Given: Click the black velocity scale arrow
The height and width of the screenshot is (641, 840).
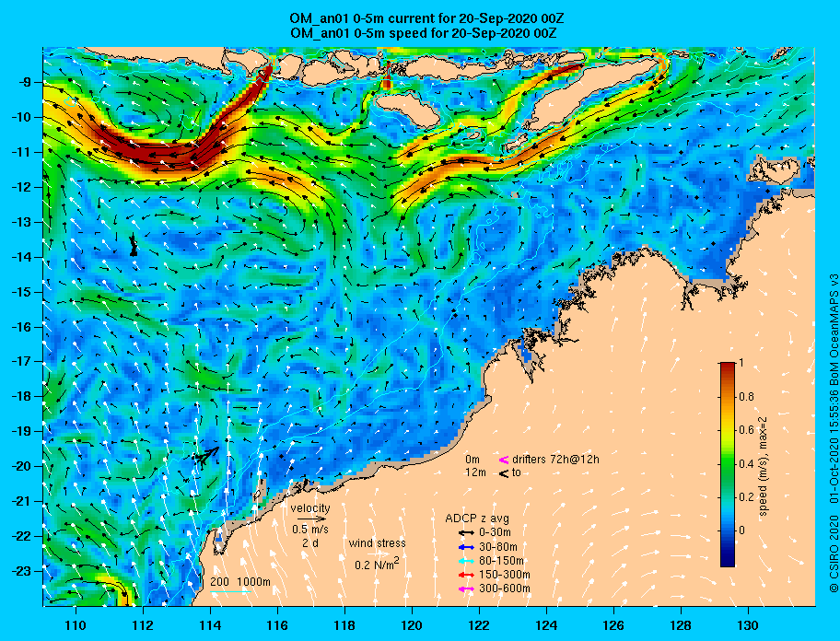Looking at the screenshot, I should coord(311,519).
